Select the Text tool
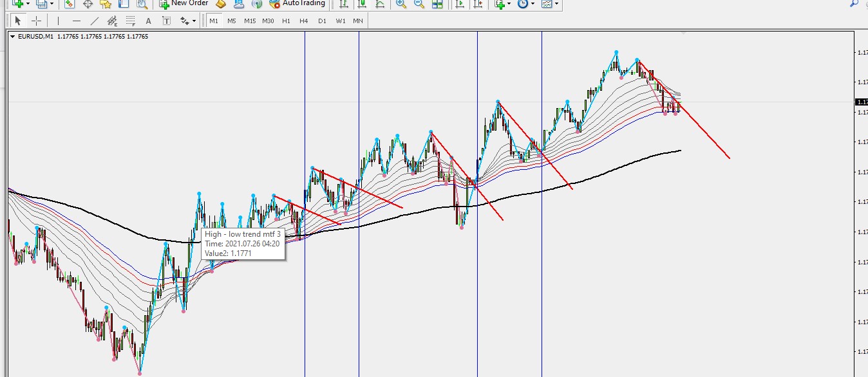868x377 pixels. click(149, 21)
